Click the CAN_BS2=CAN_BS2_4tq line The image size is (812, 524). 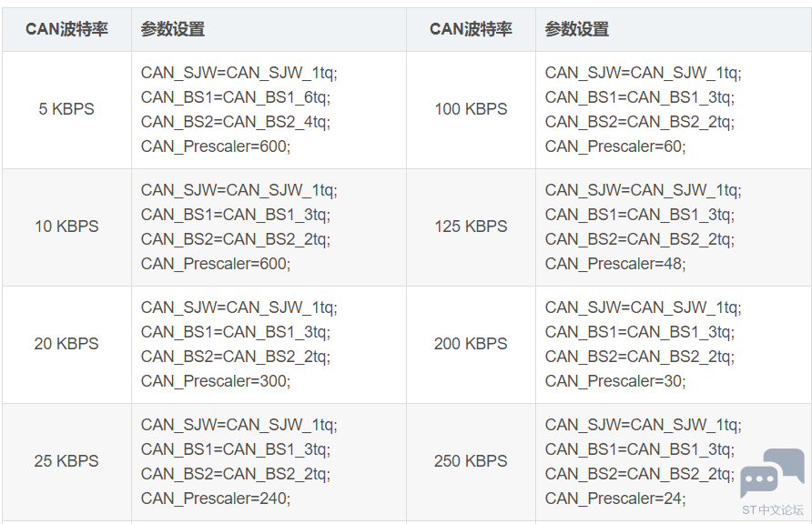click(x=236, y=122)
